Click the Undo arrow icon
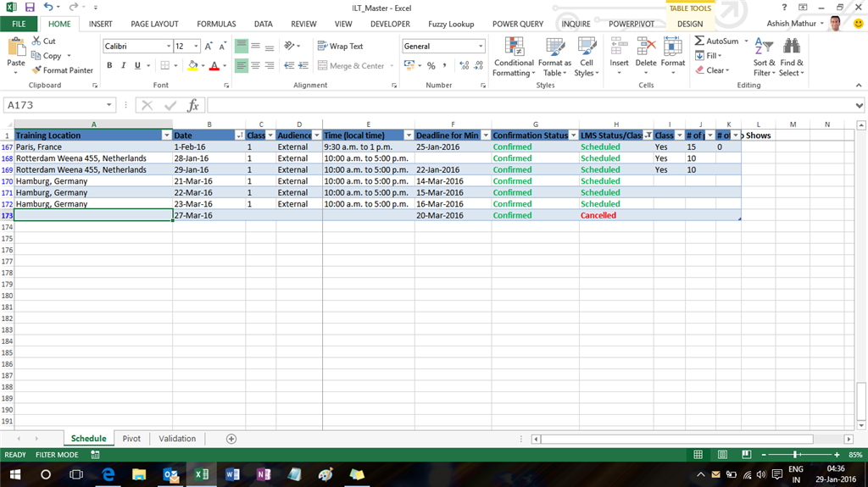 [48, 7]
